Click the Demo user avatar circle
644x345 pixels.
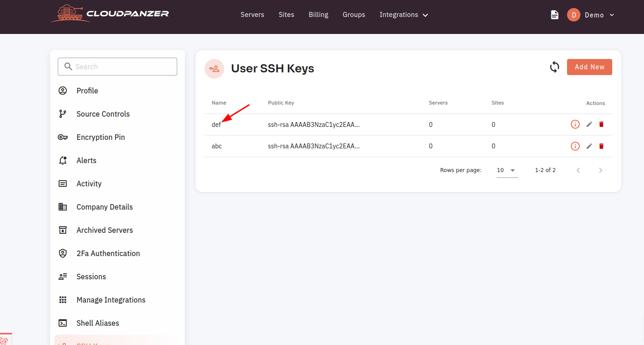[573, 15]
